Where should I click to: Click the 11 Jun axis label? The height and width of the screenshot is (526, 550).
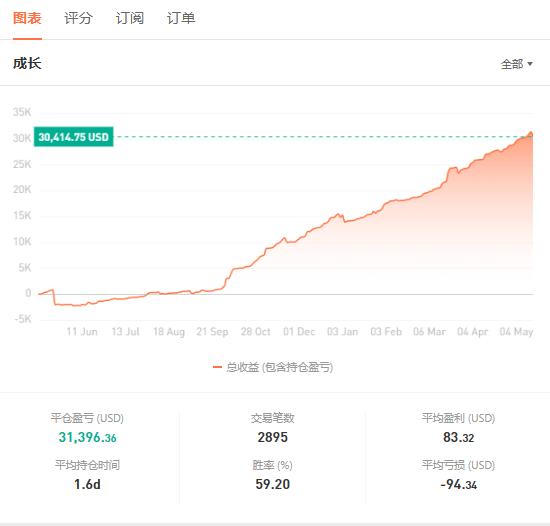pyautogui.click(x=82, y=331)
